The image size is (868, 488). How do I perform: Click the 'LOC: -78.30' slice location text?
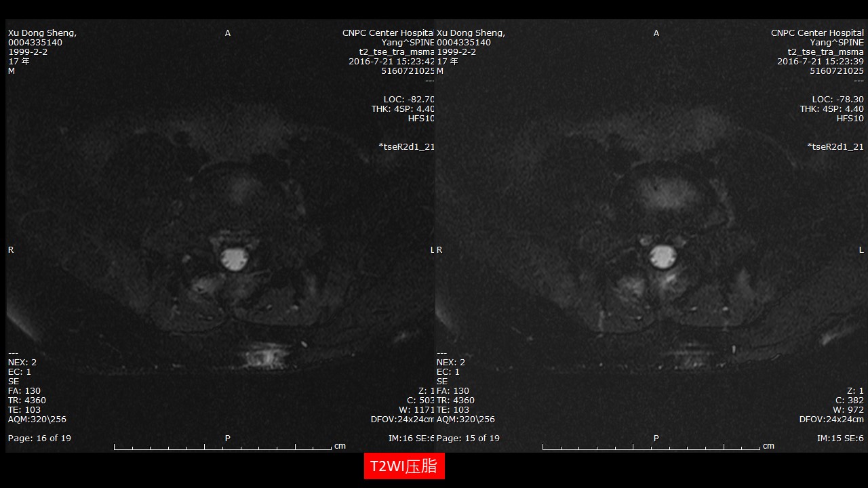(x=837, y=100)
